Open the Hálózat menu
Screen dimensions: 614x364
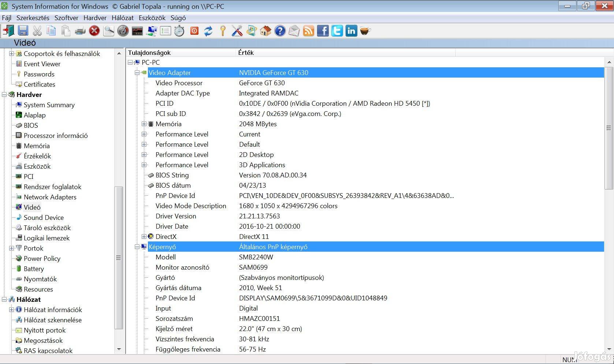coord(123,18)
